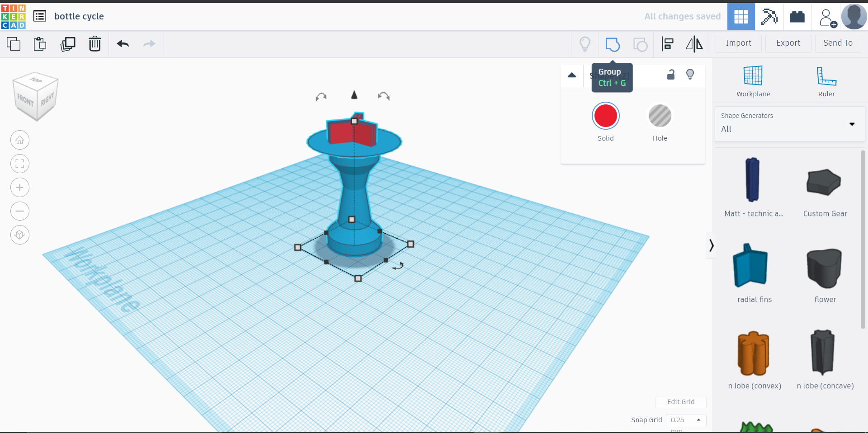Image resolution: width=868 pixels, height=433 pixels.
Task: Select the Solid red color swatch
Action: click(x=606, y=116)
